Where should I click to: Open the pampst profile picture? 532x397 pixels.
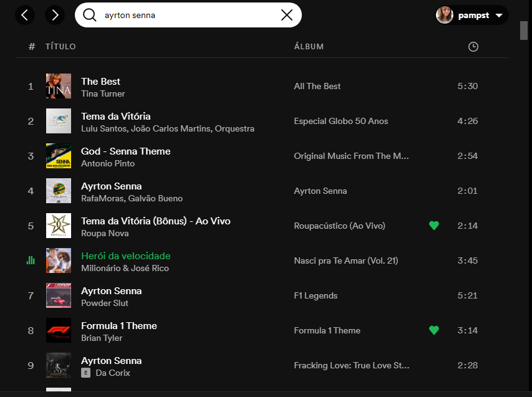[445, 15]
